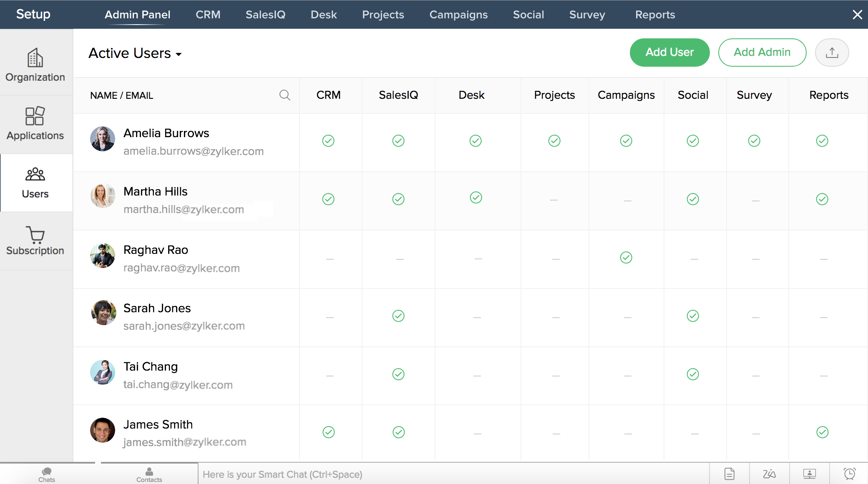The width and height of the screenshot is (868, 484).
Task: Open the Survey tab in top bar
Action: [x=587, y=15]
